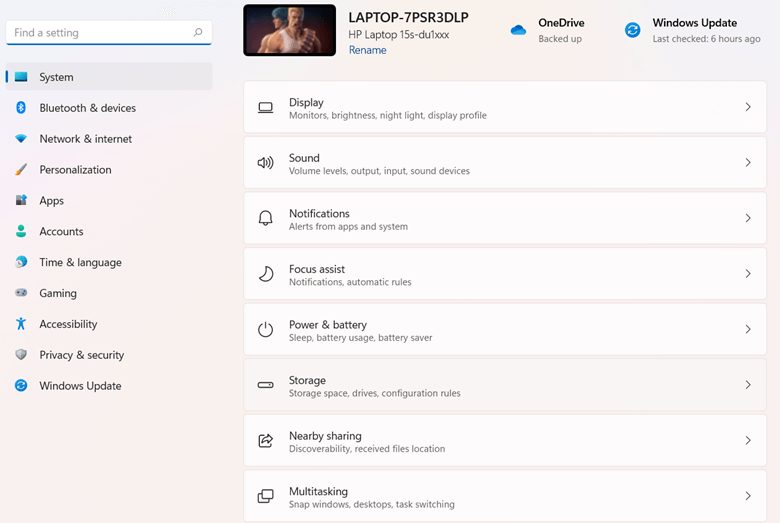Expand the Power & battery row chevron

[x=748, y=329]
